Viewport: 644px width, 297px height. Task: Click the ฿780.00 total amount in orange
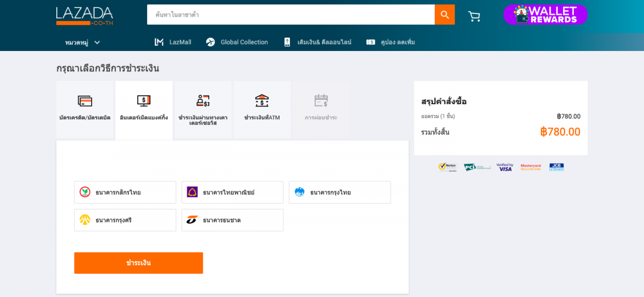(560, 132)
